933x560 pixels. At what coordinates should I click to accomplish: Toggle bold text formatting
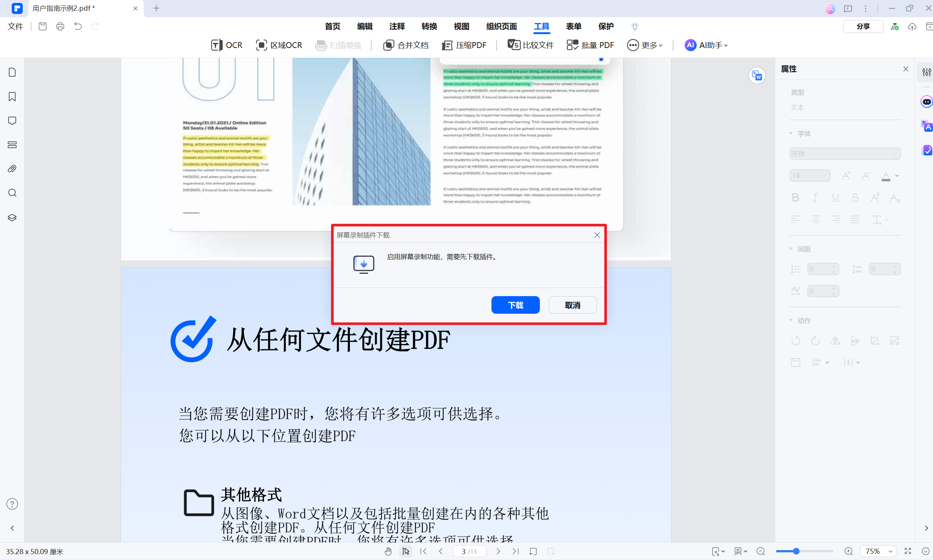click(795, 198)
